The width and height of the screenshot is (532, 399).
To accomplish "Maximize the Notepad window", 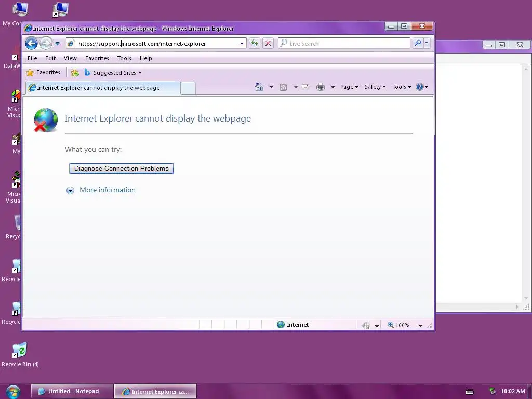I will (x=502, y=45).
